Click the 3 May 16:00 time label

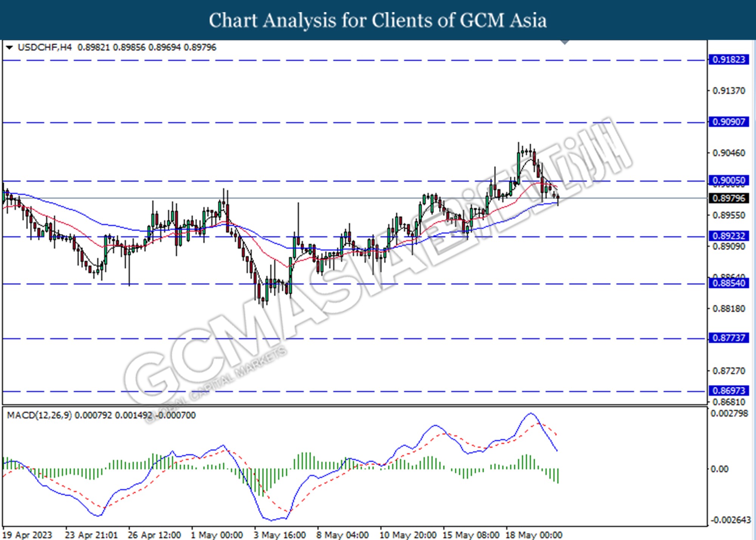(x=280, y=535)
